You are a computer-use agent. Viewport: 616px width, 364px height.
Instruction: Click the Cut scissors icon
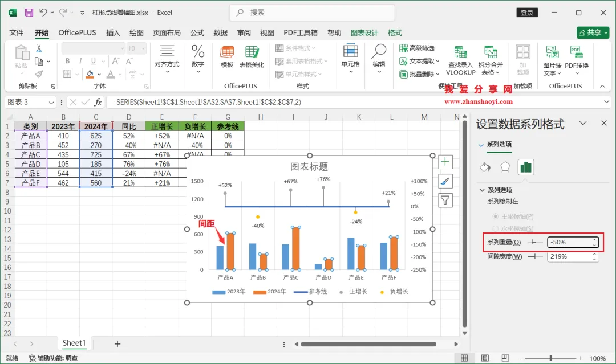click(39, 48)
